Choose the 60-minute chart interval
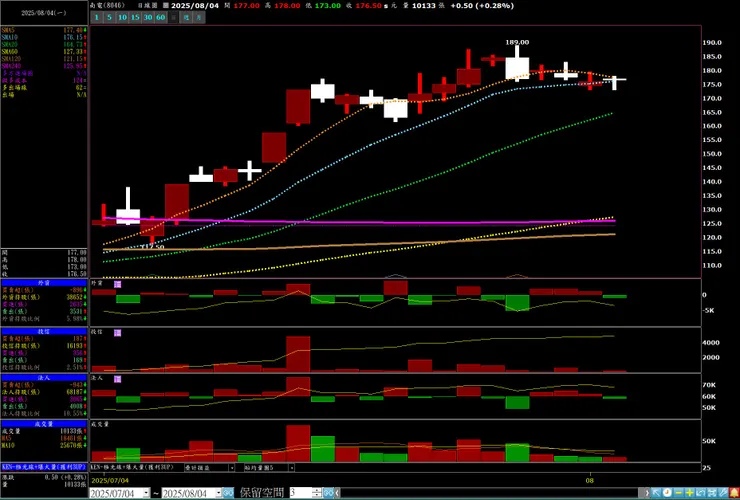 pos(161,17)
